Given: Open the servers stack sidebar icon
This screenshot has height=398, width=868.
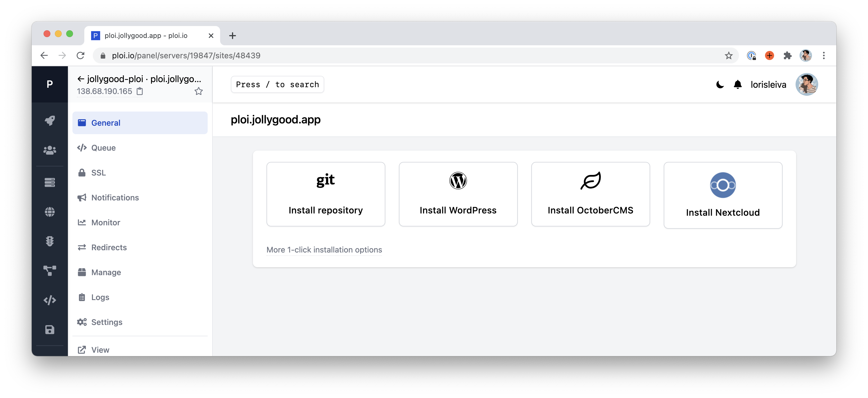Looking at the screenshot, I should [x=50, y=182].
